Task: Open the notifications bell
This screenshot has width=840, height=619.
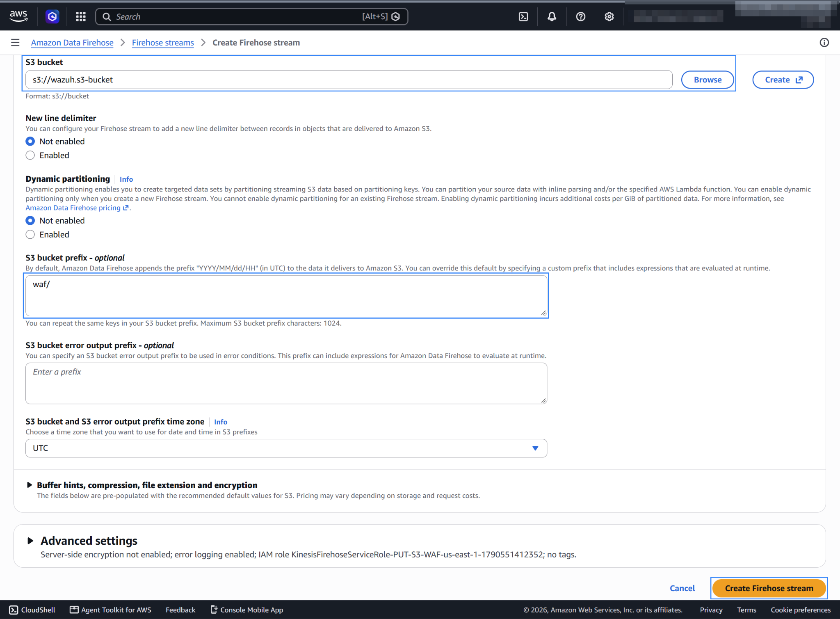Action: pos(552,16)
